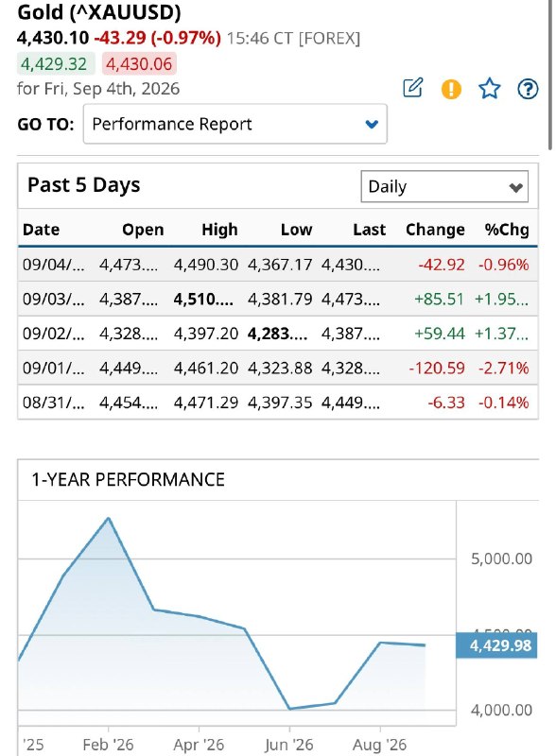
Task: Click the High column header
Action: [x=219, y=230]
